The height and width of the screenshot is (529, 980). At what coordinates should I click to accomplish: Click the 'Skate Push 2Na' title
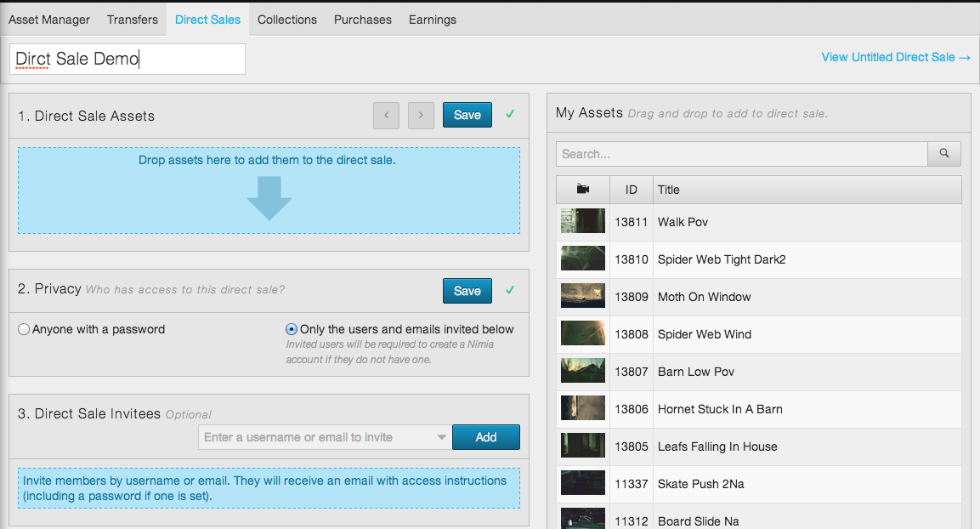click(x=700, y=484)
